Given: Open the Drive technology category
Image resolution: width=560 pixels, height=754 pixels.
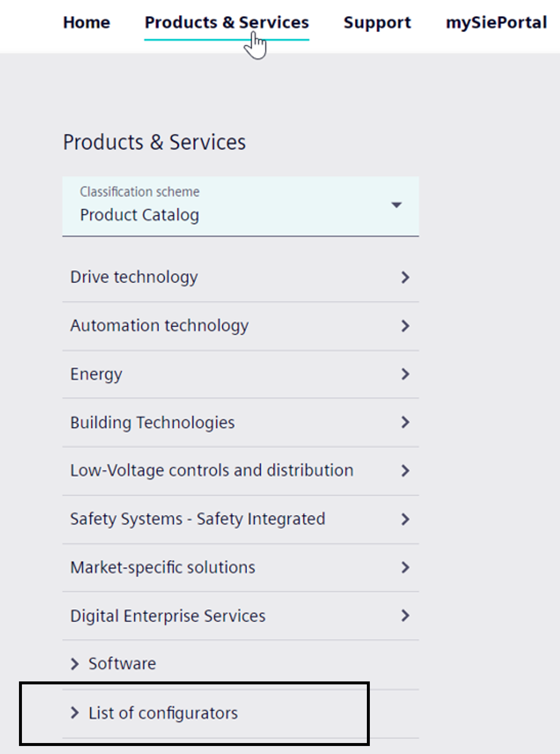Looking at the screenshot, I should 134,277.
